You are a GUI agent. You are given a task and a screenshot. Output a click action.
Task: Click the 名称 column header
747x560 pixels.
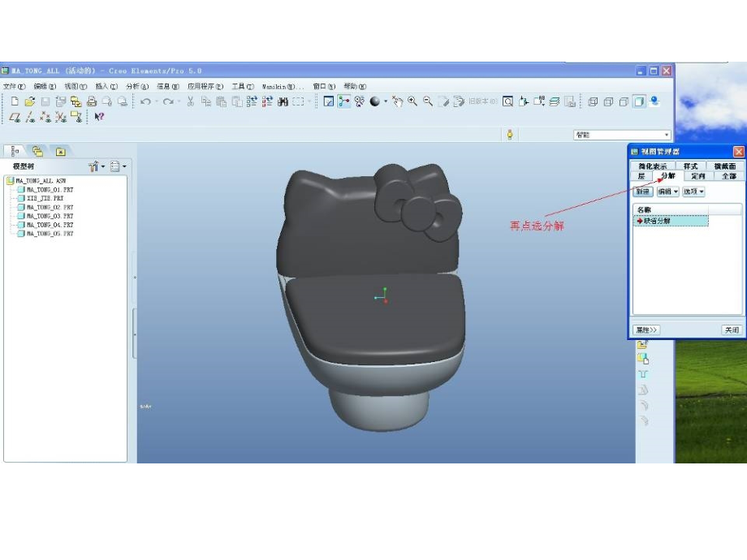click(671, 209)
